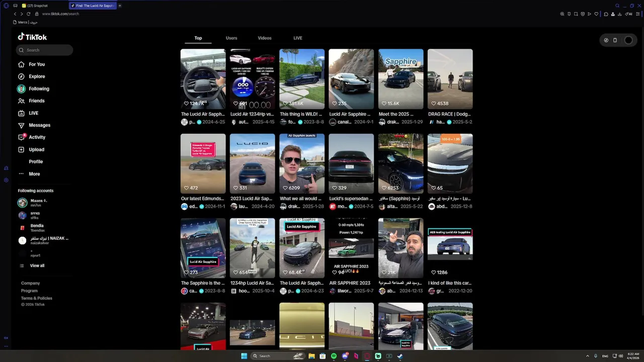Click browser zoom magnifier toolbar icon

(x=562, y=14)
